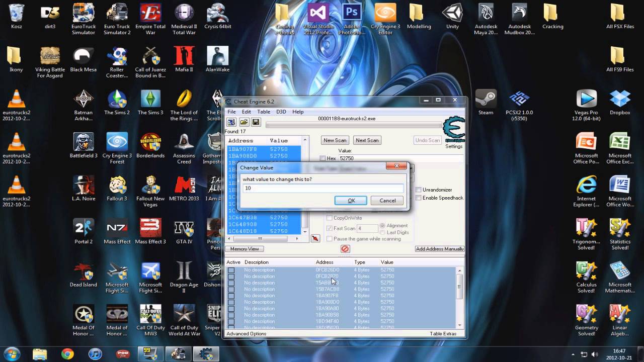Open the D3D menu in Cheat Engine
The image size is (644, 362).
point(281,112)
